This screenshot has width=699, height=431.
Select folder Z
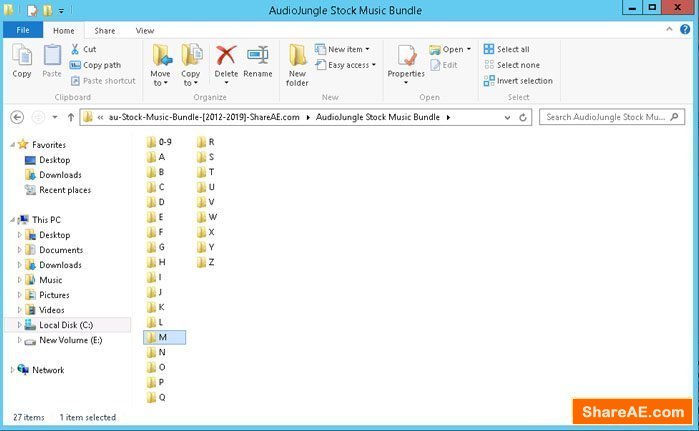206,262
